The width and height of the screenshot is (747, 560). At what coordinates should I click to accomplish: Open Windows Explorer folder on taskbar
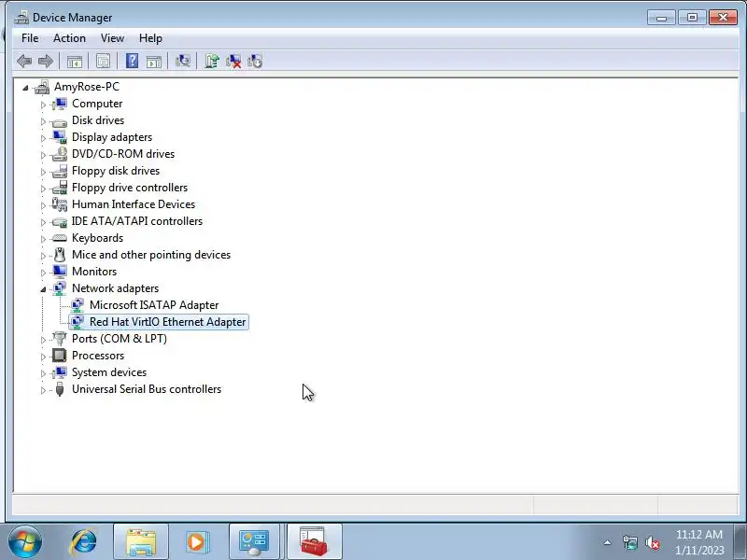(x=141, y=542)
